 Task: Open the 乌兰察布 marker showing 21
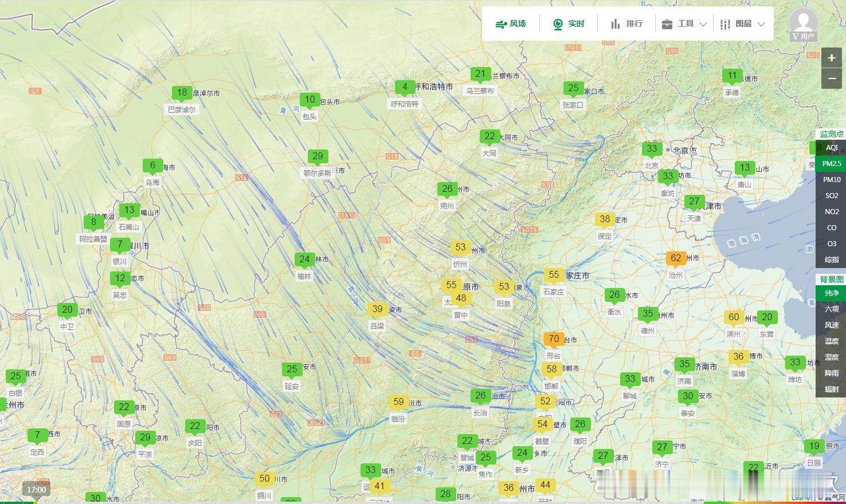480,74
